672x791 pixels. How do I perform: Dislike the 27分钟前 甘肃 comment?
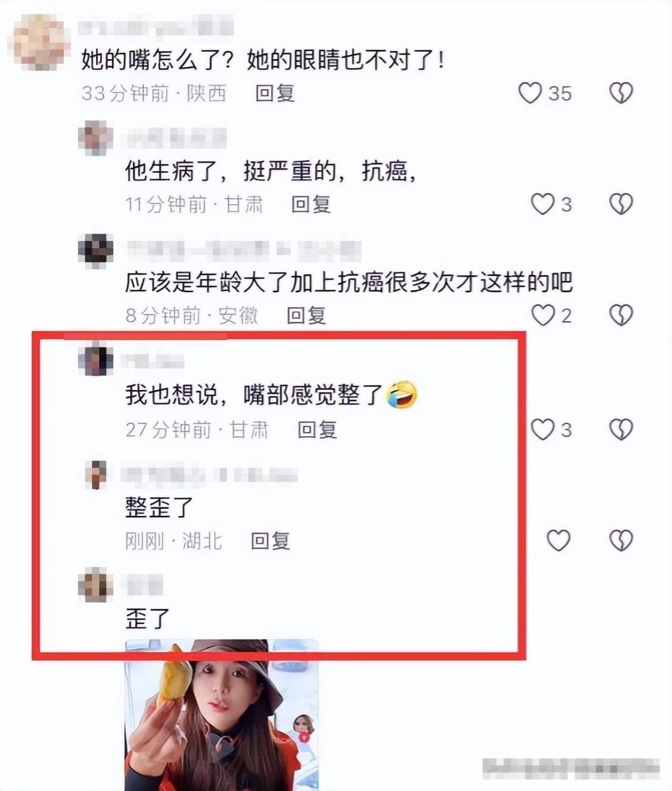[x=621, y=430]
